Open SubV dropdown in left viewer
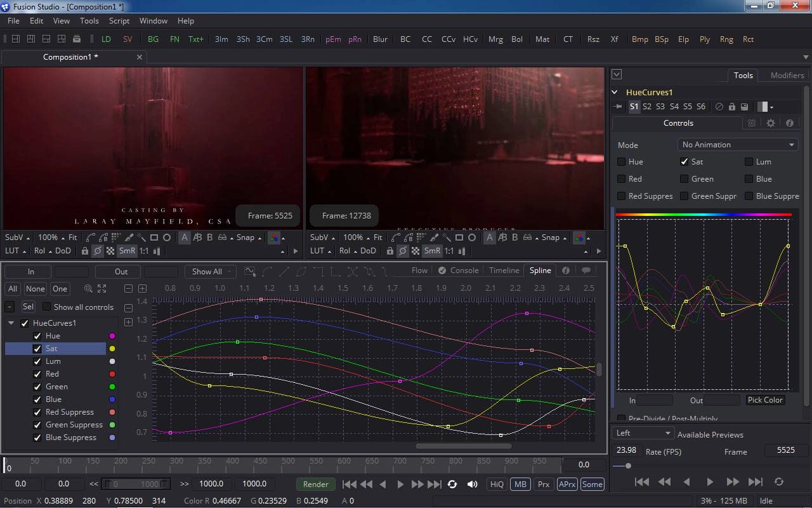This screenshot has height=508, width=812. click(x=18, y=237)
